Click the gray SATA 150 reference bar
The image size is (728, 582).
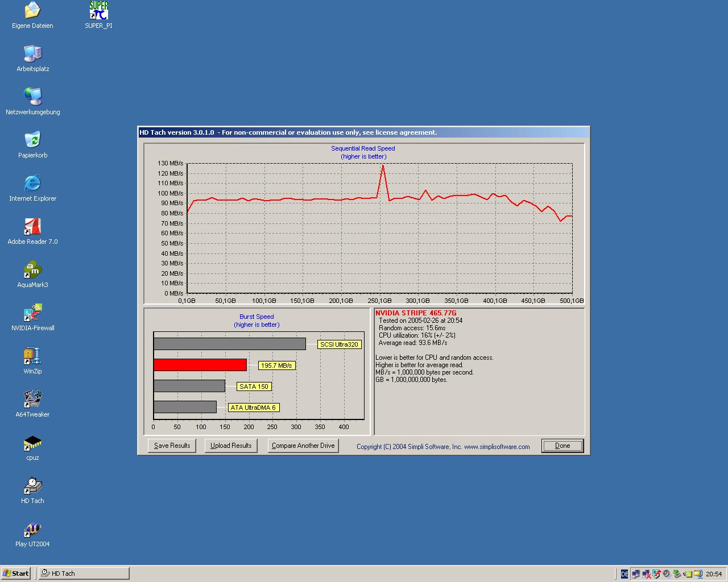tap(189, 386)
